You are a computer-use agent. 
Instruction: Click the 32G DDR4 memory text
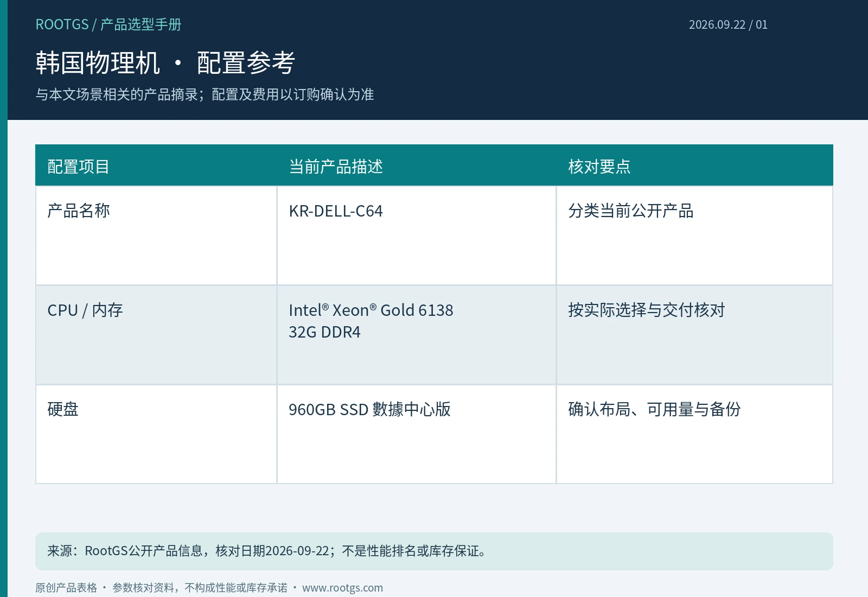point(324,332)
